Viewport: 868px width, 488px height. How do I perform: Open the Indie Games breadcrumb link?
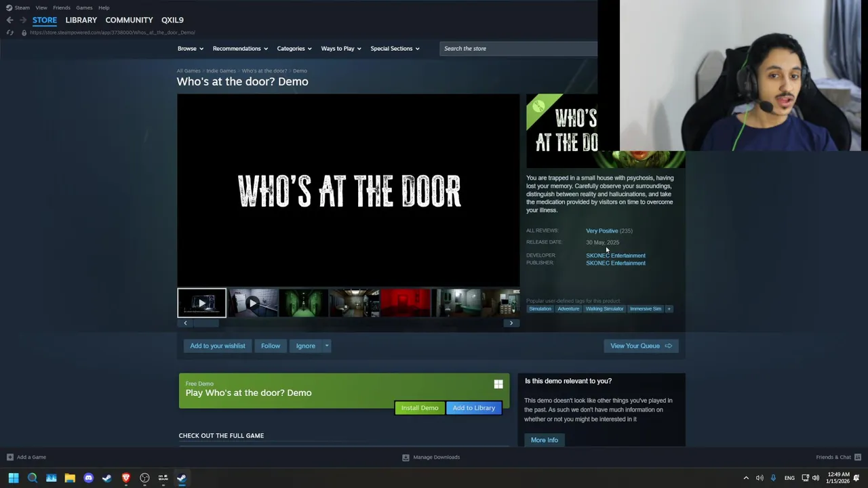(x=221, y=70)
